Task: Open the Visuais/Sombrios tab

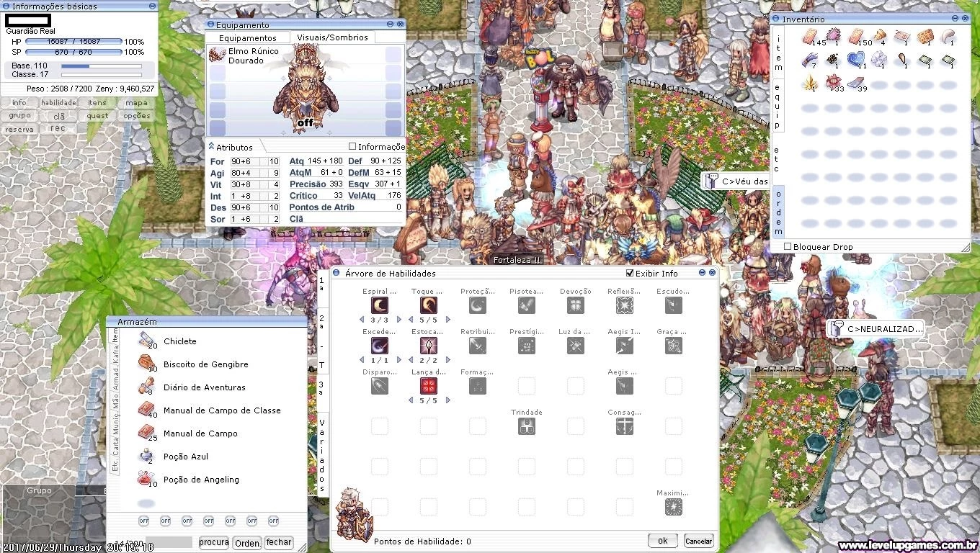Action: pos(332,37)
